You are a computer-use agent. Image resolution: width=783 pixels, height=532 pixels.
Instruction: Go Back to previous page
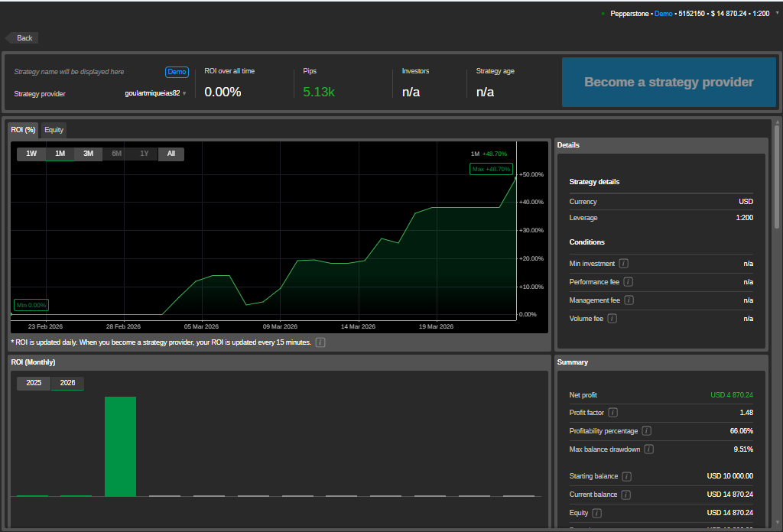[22, 37]
